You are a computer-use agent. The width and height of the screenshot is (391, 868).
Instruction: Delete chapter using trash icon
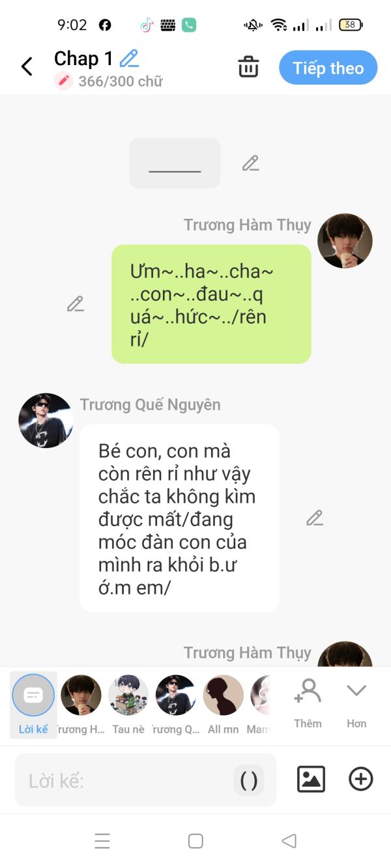click(248, 66)
